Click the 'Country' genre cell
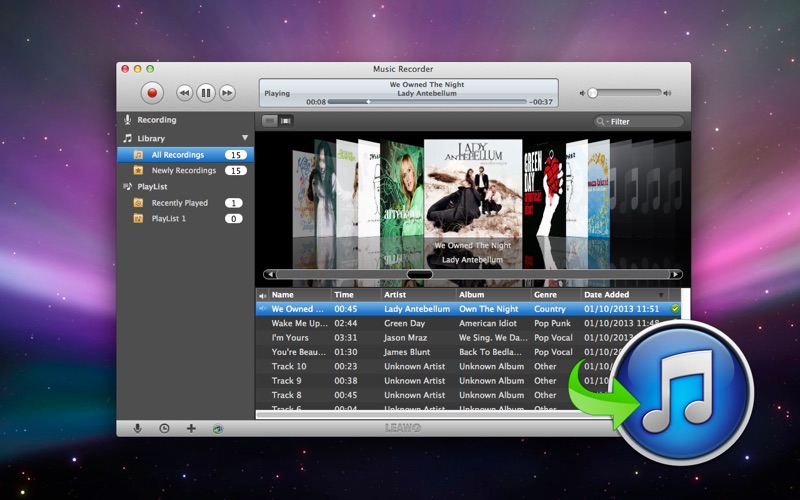Viewport: 800px width, 500px height. 549,309
